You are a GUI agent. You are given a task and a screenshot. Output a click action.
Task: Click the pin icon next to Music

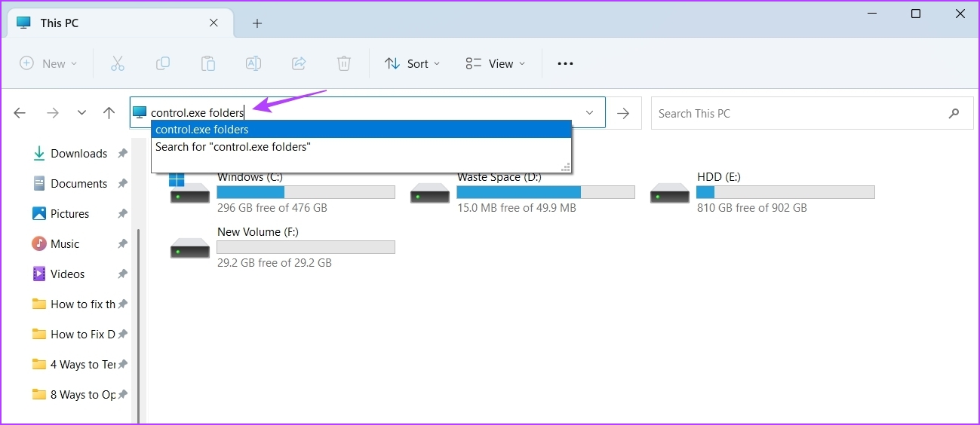(x=122, y=244)
